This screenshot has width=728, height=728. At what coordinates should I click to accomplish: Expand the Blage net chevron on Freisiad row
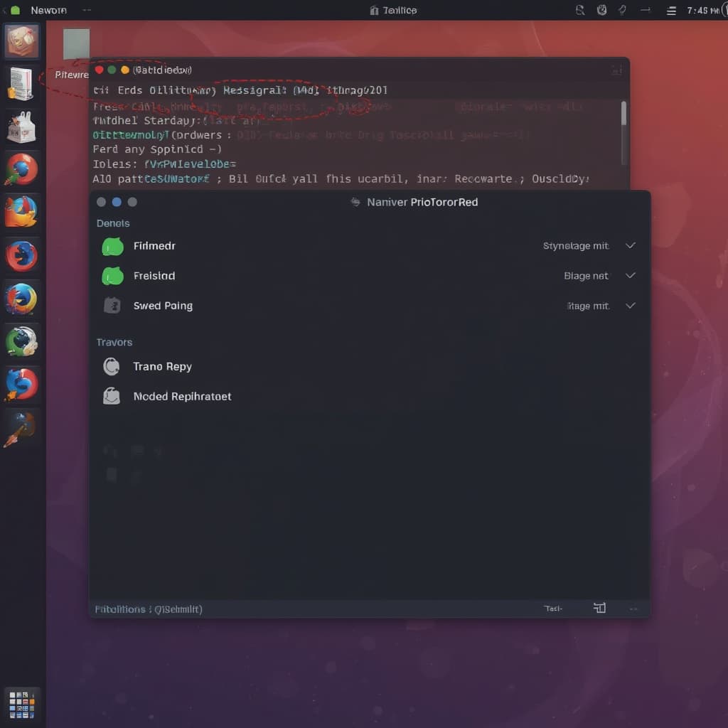click(630, 276)
